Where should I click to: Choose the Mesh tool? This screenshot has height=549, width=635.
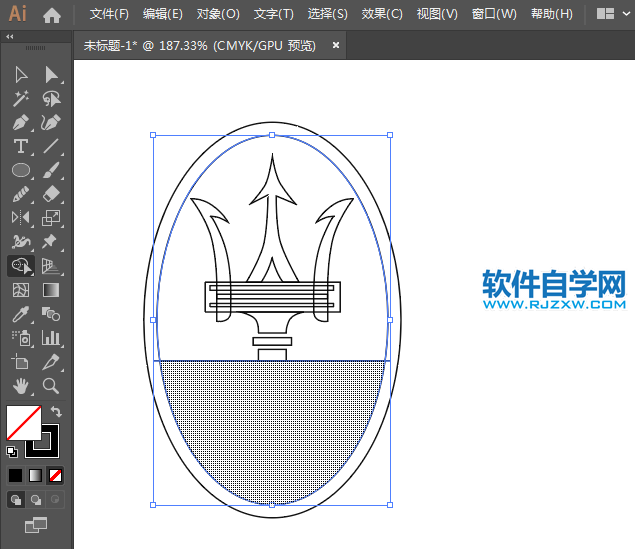pyautogui.click(x=21, y=290)
